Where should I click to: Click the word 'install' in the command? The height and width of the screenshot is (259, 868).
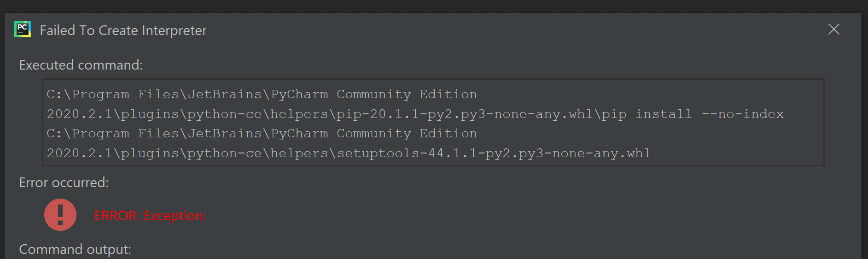[x=664, y=114]
